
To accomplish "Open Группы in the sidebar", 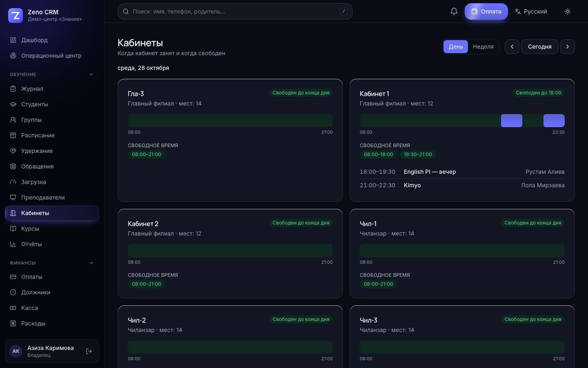I will click(x=52, y=120).
